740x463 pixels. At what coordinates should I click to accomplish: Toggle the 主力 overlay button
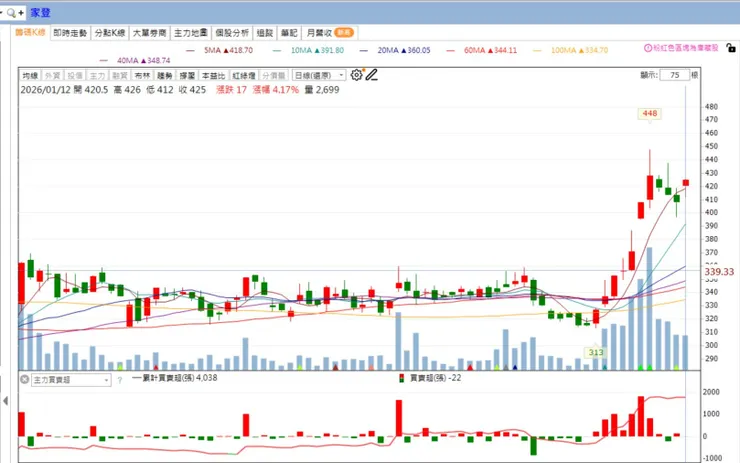tap(97, 76)
